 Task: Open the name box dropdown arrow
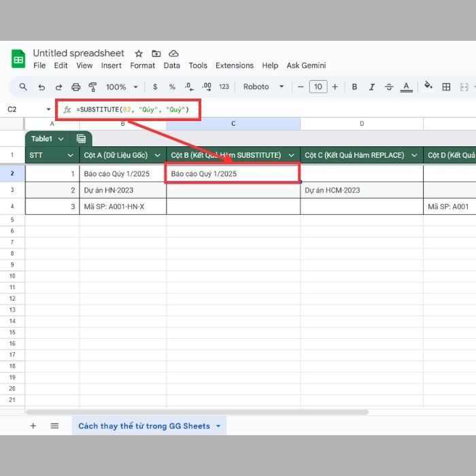(48, 109)
